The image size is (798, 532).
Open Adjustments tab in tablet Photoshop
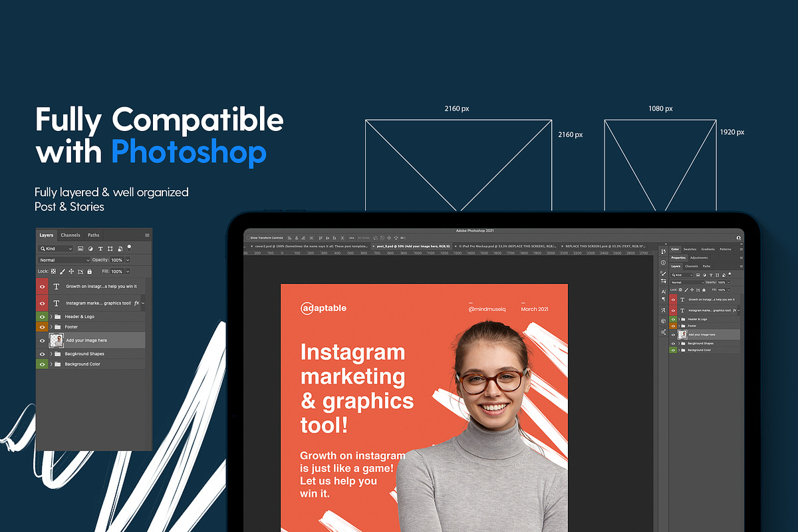699,257
